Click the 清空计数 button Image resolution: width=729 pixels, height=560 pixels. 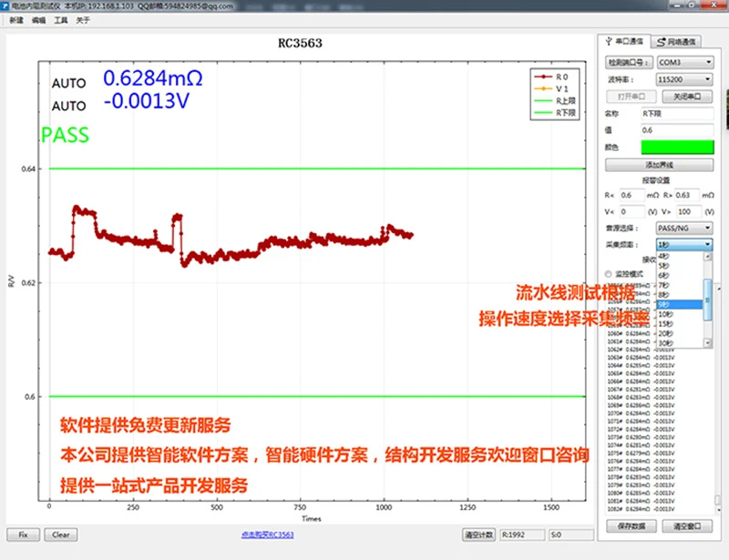click(x=479, y=535)
